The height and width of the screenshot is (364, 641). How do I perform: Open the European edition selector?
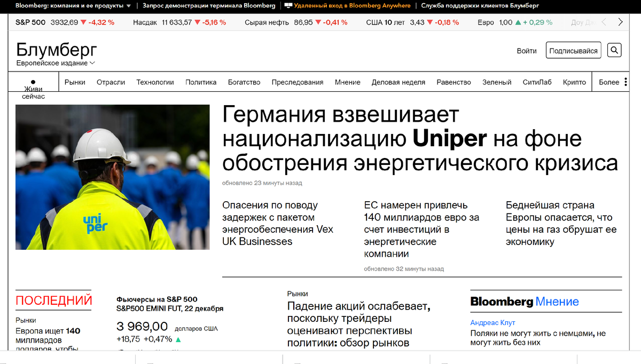56,63
